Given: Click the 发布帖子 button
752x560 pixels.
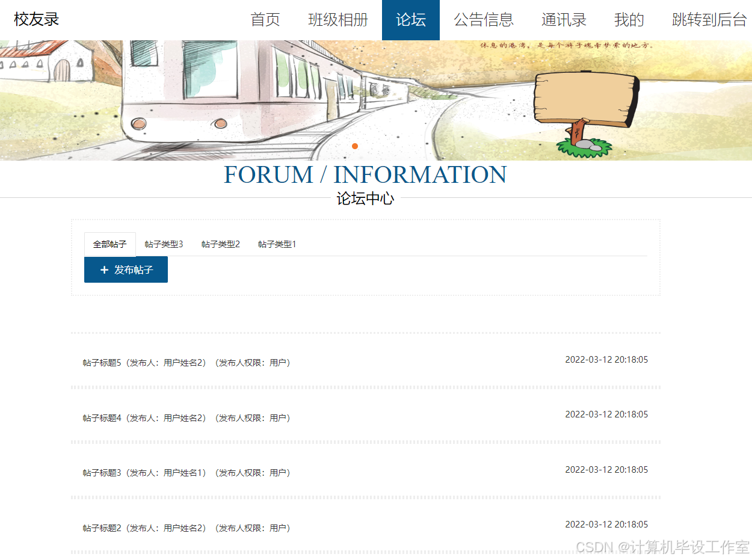Looking at the screenshot, I should 126,269.
